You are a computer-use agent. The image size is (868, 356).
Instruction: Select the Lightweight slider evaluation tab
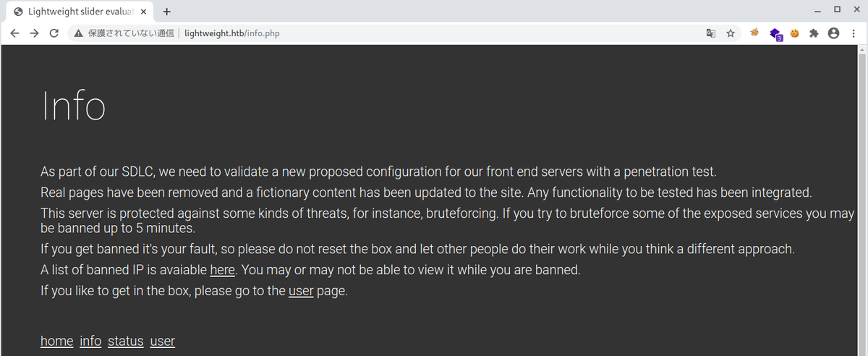pyautogui.click(x=80, y=12)
